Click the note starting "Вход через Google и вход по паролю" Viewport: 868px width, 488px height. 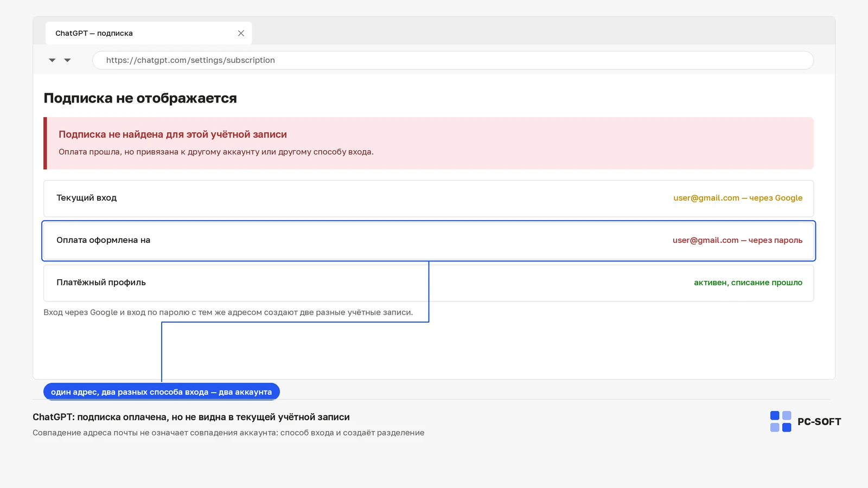228,312
